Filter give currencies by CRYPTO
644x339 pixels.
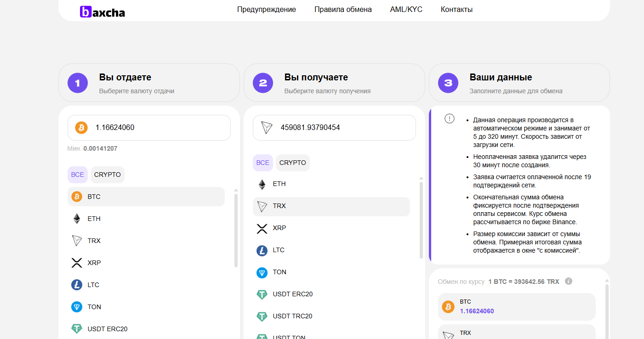click(108, 175)
